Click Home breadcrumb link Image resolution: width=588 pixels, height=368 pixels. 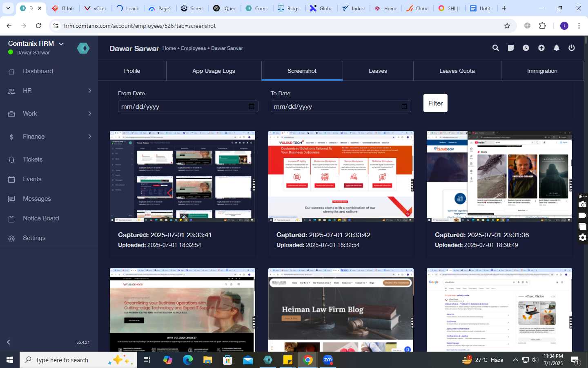tap(169, 48)
